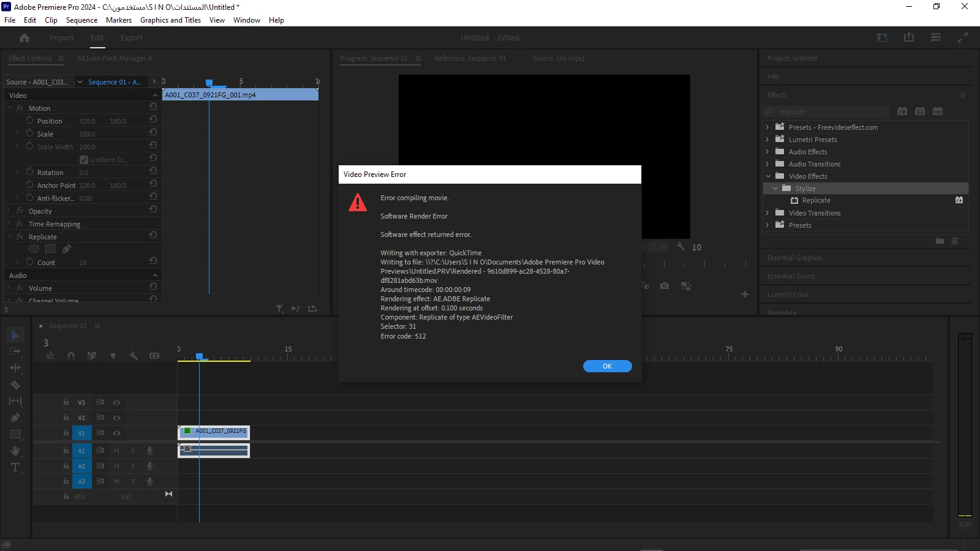Click the timeline playhead marker
Viewport: 980px width, 551px height.
point(199,356)
